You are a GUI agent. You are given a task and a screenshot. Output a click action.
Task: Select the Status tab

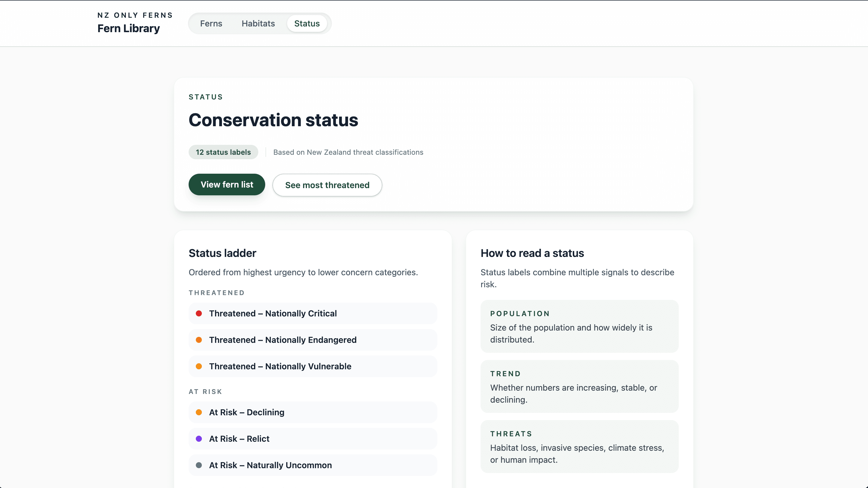[x=307, y=24]
